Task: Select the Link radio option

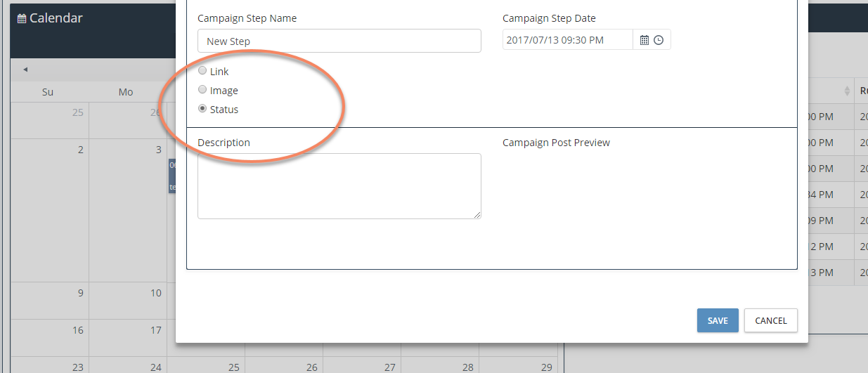Action: (x=202, y=71)
